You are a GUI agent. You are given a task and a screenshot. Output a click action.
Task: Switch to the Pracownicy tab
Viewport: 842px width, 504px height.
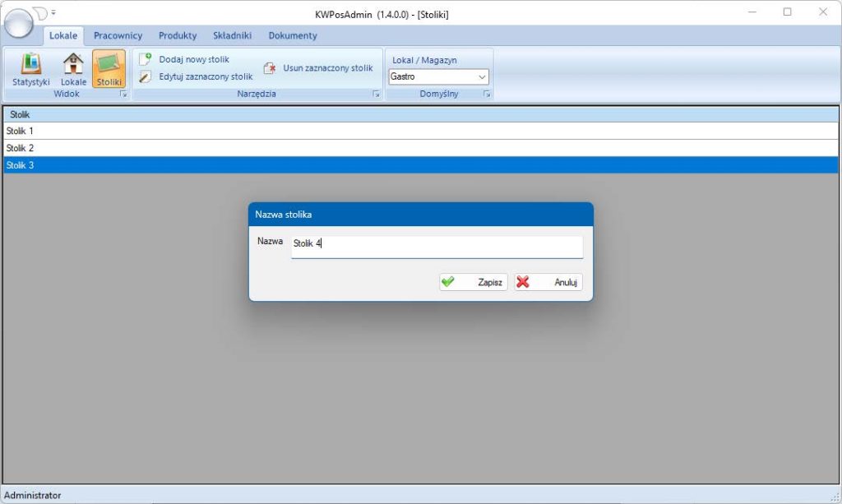pos(118,35)
